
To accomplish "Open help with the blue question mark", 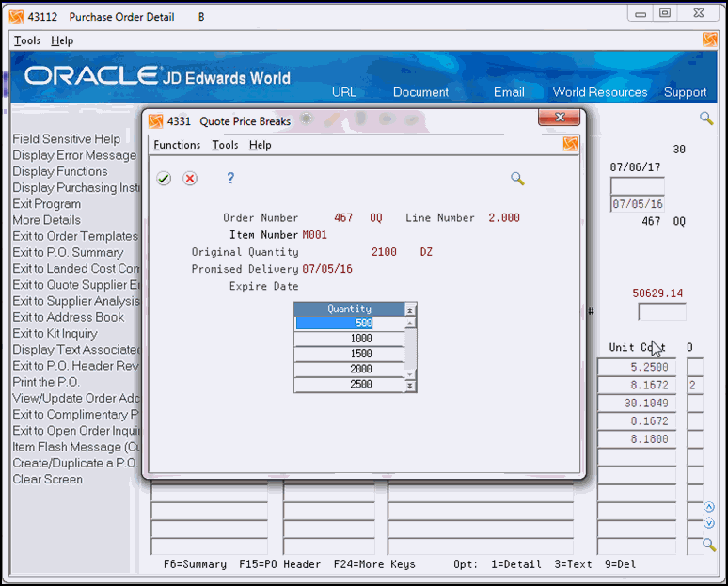I will [230, 178].
